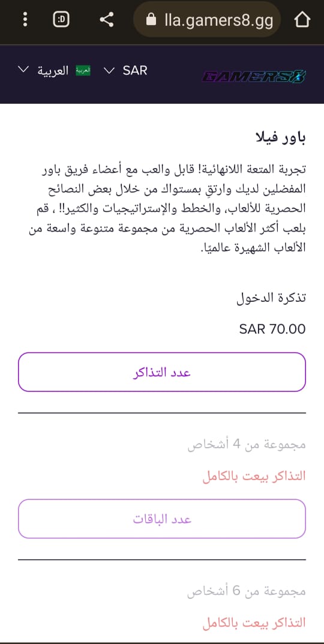Tap the share icon in the toolbar
Screen dimensions: 324x644
point(107,19)
